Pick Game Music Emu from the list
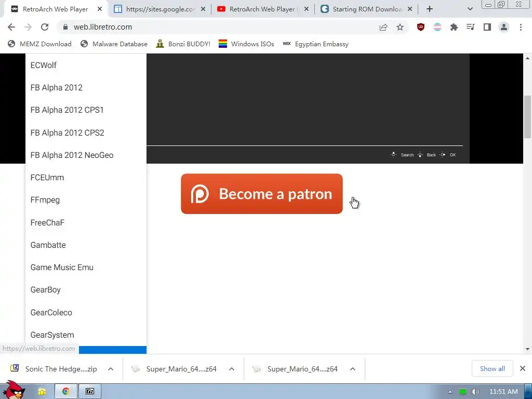Viewport: 532px width, 399px height. [x=86, y=268]
